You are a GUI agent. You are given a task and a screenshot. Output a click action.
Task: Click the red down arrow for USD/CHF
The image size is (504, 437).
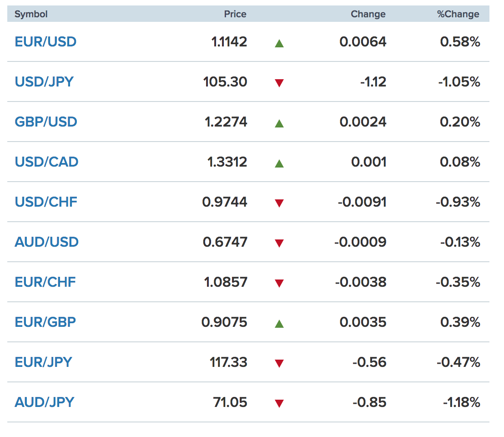point(279,203)
